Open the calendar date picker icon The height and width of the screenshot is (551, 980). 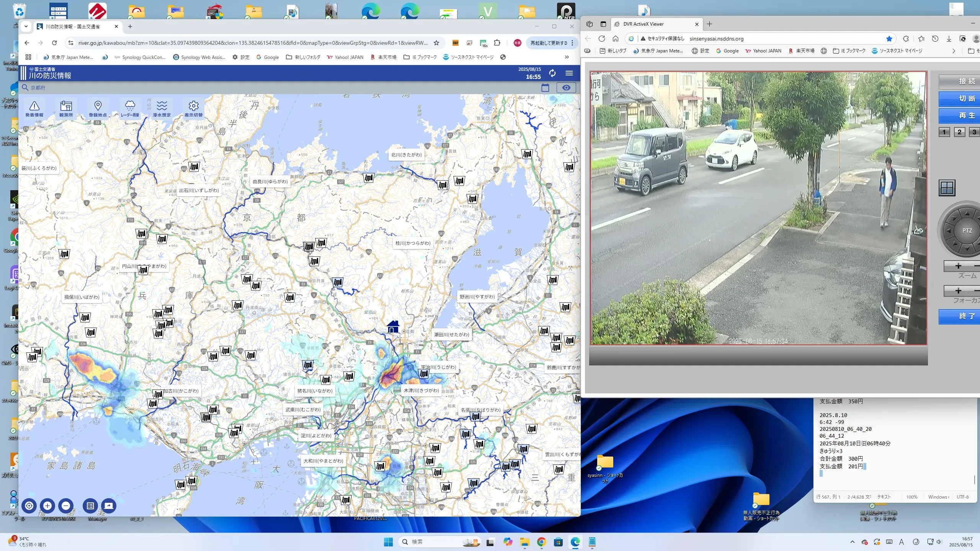[x=545, y=88]
